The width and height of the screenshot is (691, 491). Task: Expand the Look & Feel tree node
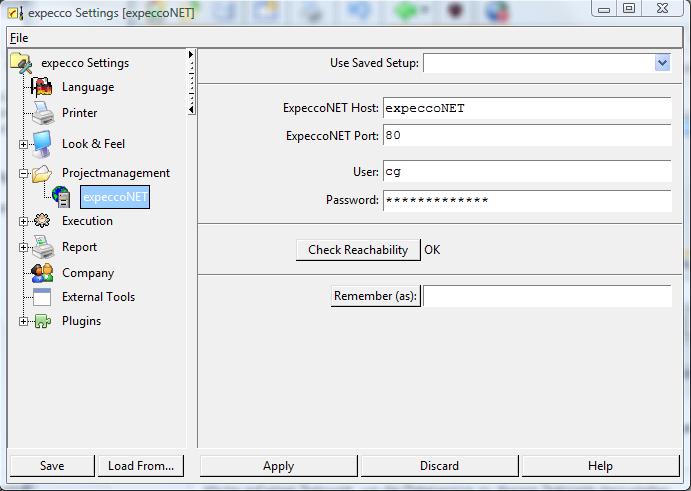pos(24,144)
